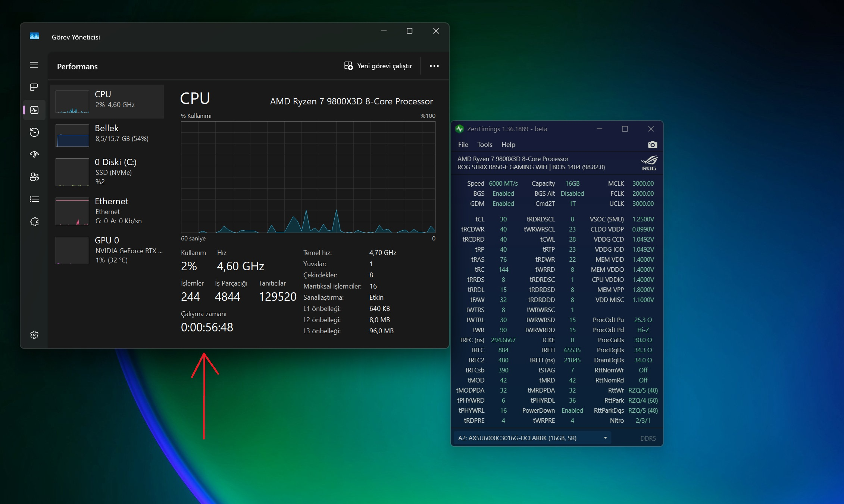844x504 pixels.
Task: Click AMD Ryzen 7 9800X3D processor heading
Action: click(351, 101)
